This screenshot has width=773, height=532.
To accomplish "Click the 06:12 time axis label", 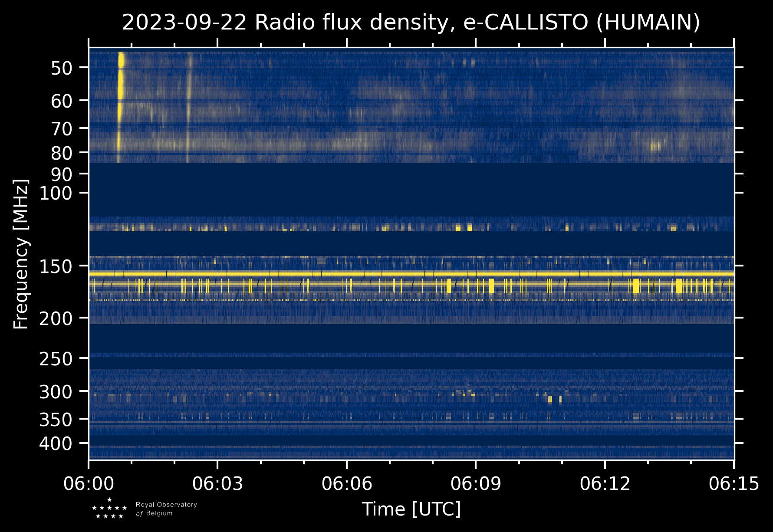I will tap(605, 483).
